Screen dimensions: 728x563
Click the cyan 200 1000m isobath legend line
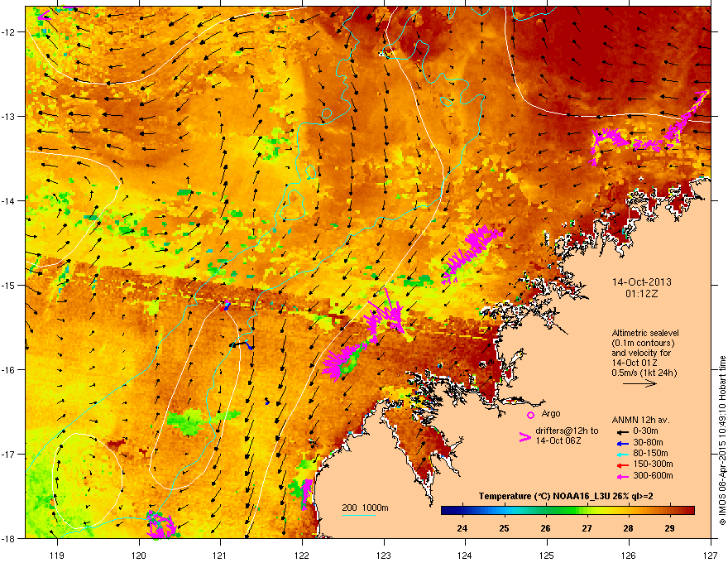point(358,515)
